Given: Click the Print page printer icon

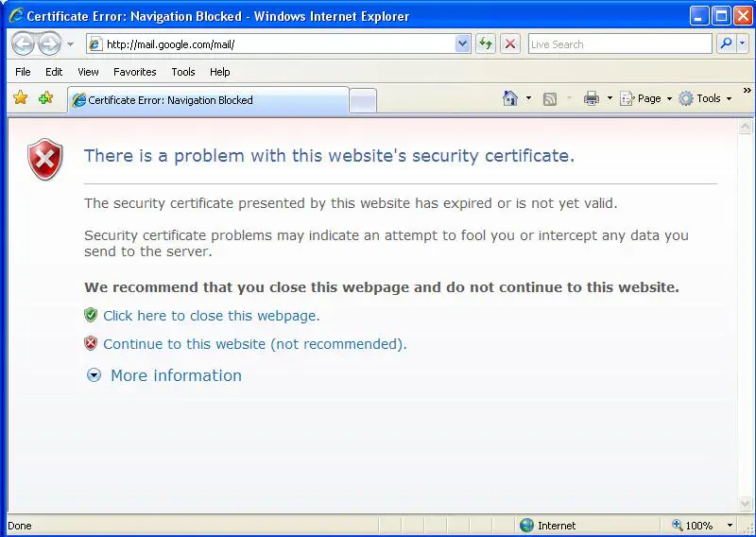Looking at the screenshot, I should pyautogui.click(x=592, y=98).
